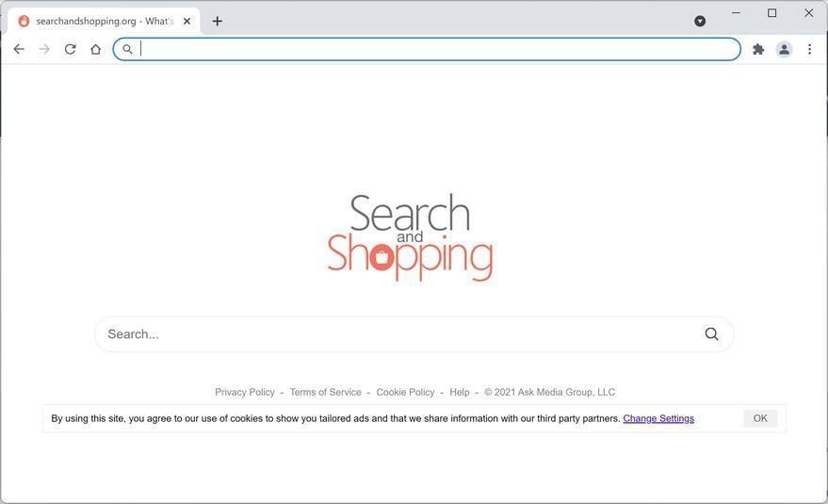This screenshot has width=828, height=504.
Task: Open the user profile avatar
Action: click(x=784, y=49)
